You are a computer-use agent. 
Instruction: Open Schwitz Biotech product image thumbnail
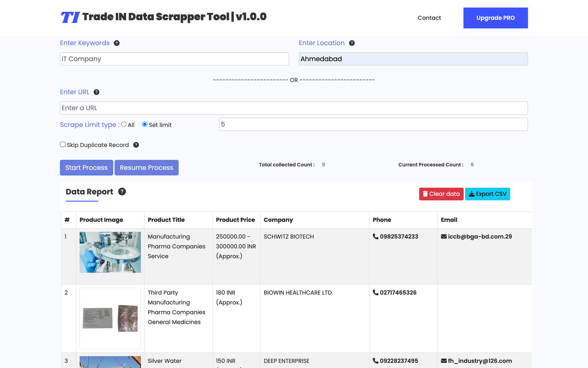110,252
